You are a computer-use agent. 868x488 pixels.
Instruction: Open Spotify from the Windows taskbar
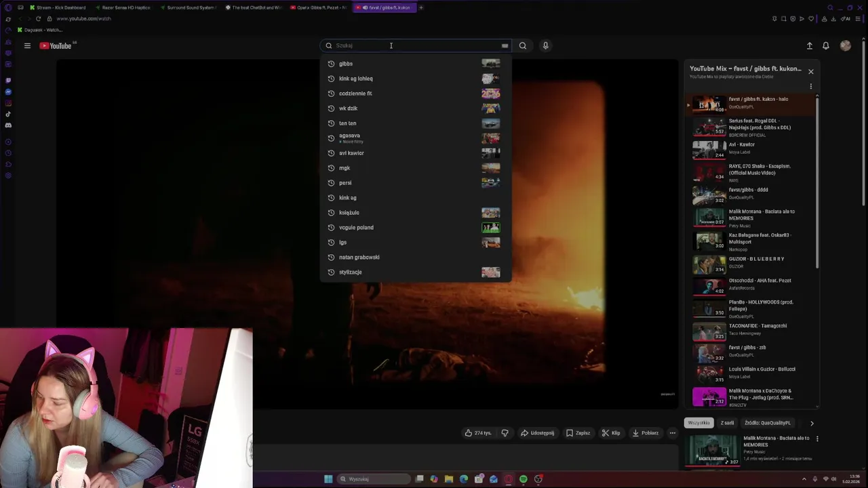point(524,479)
